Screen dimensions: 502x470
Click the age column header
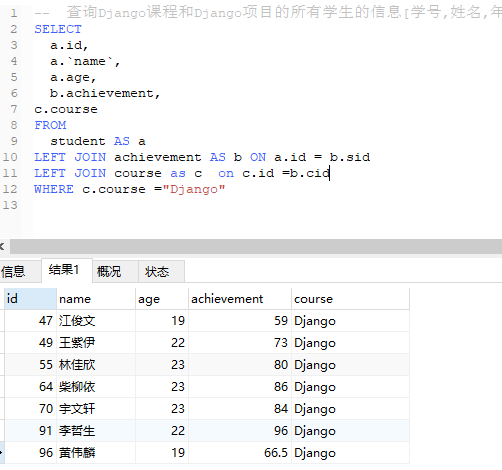point(162,299)
